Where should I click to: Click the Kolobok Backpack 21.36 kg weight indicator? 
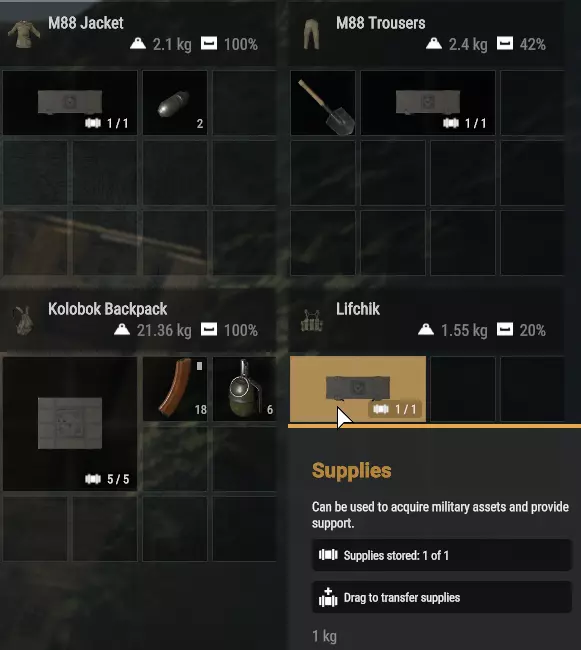(x=153, y=330)
